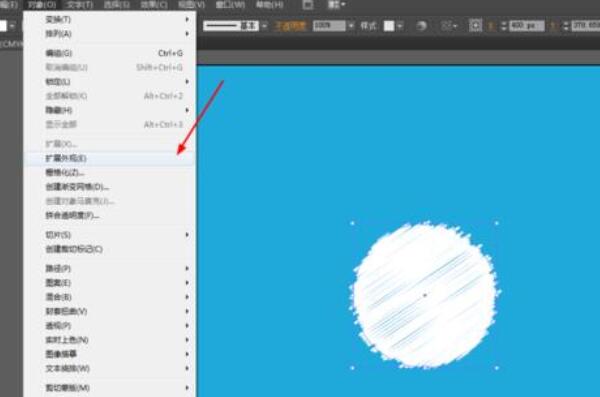Open the 基本 stroke profile dropdown
Viewport: 600px width, 397px height.
click(264, 26)
